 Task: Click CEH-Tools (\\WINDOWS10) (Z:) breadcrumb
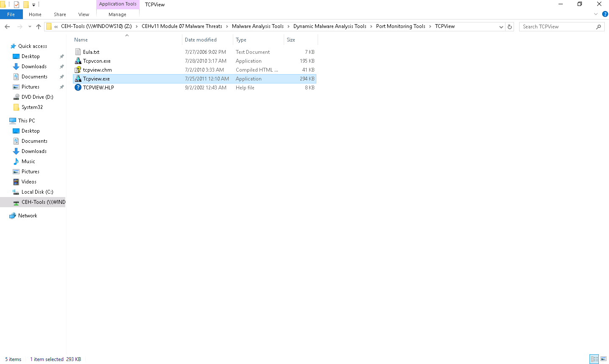[96, 26]
